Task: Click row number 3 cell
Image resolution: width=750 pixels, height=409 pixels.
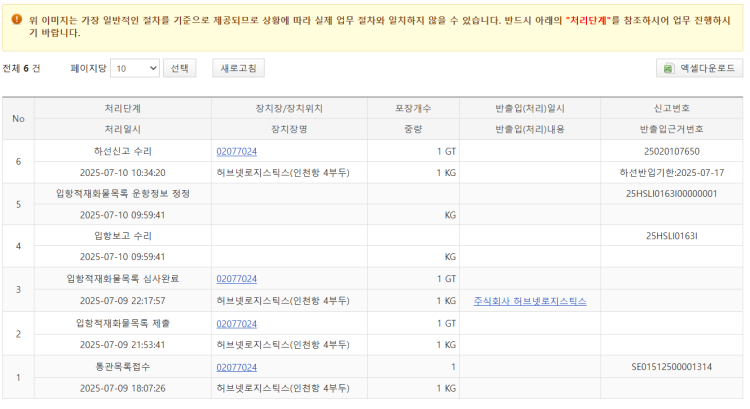Action: (x=18, y=289)
